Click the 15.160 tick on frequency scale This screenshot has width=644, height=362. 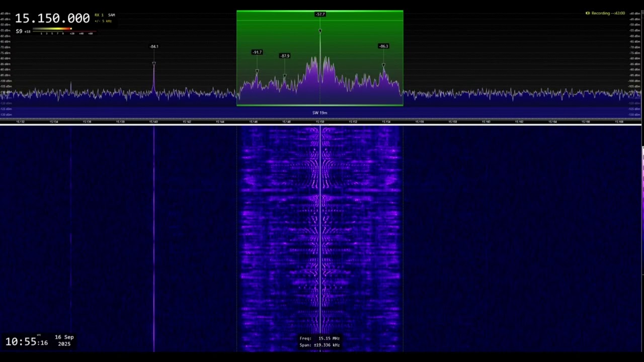pyautogui.click(x=486, y=122)
